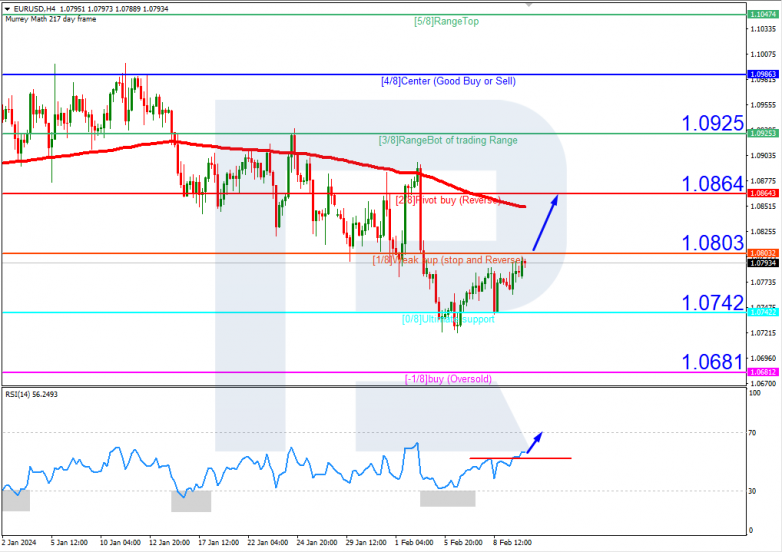The width and height of the screenshot is (782, 552).
Task: Click the 1.07735 value on price scale
Action: click(x=763, y=282)
